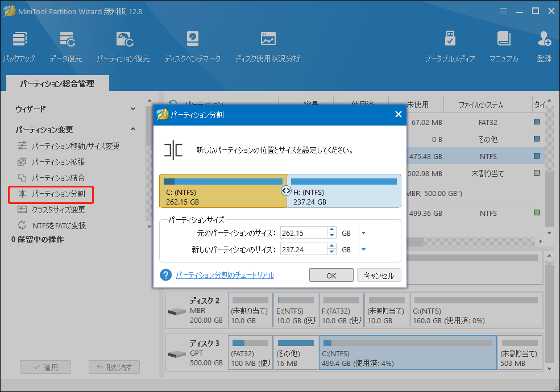Click the 499.36 GB NTFS row
The height and width of the screenshot is (392, 560).
click(x=476, y=213)
